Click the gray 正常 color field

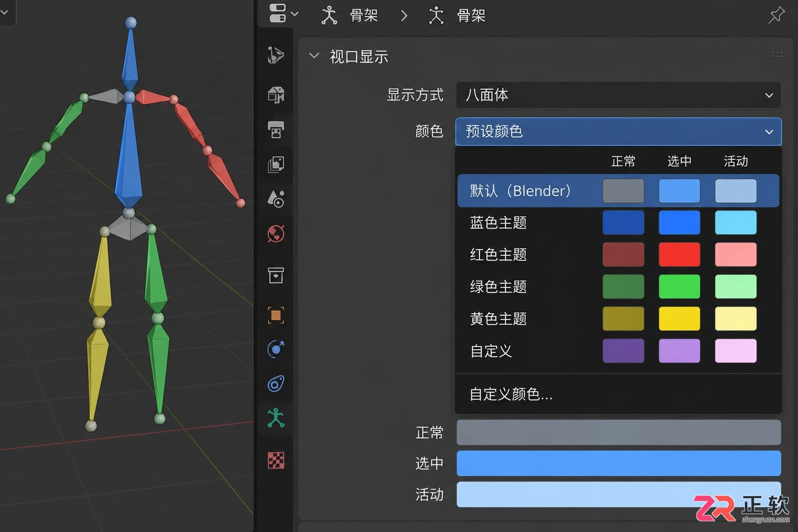618,432
